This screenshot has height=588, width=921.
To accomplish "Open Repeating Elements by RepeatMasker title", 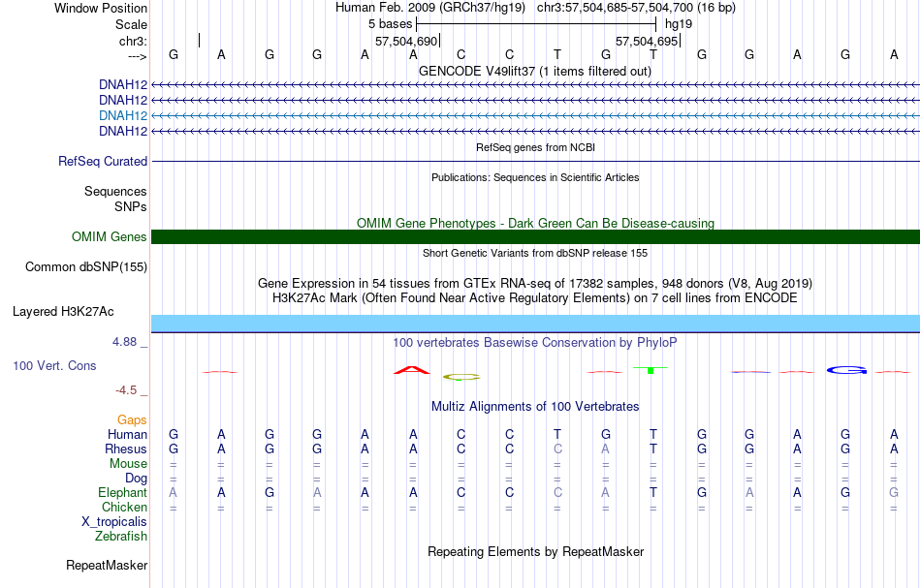I will pos(535,551).
